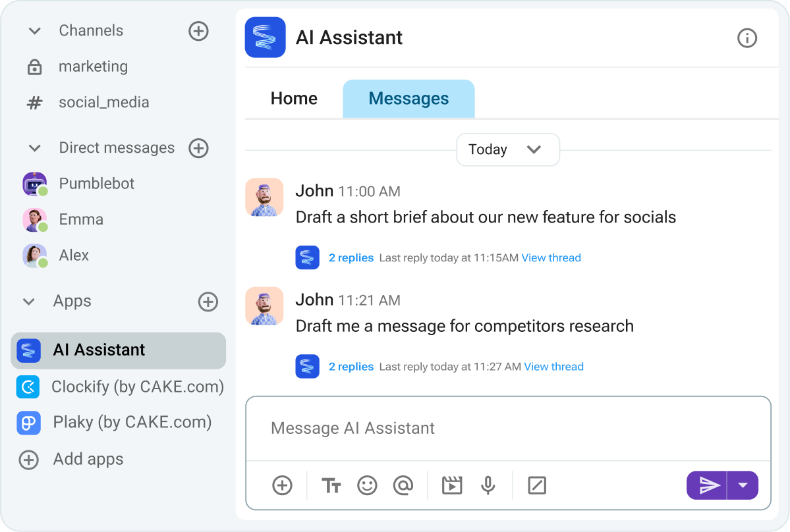The image size is (790, 532).
Task: Select the Messages tab
Action: [x=409, y=98]
